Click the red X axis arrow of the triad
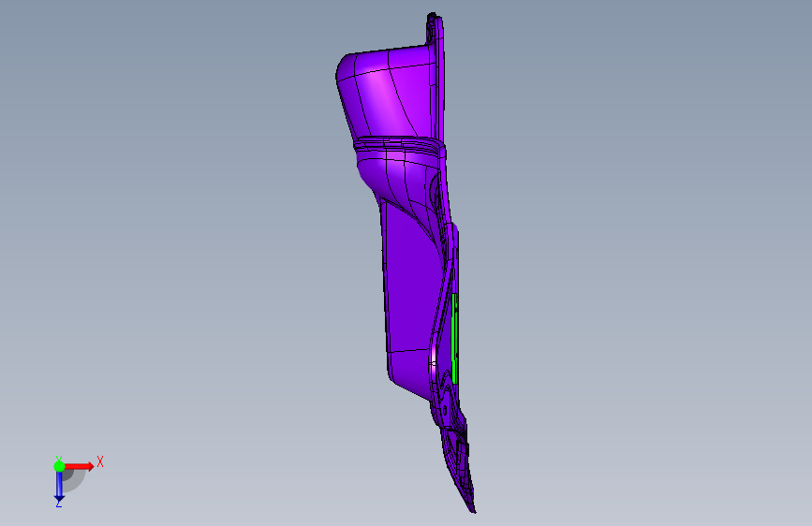 coord(79,466)
